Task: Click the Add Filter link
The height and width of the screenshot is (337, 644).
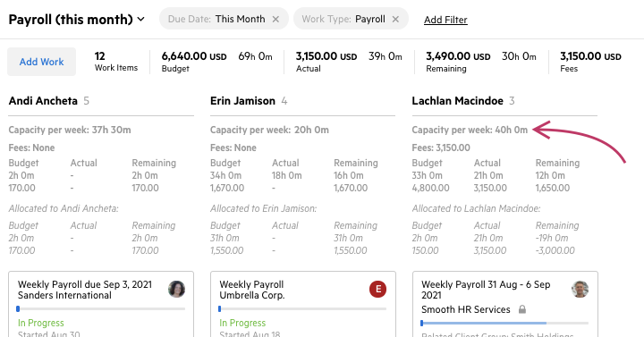Action: [x=445, y=20]
